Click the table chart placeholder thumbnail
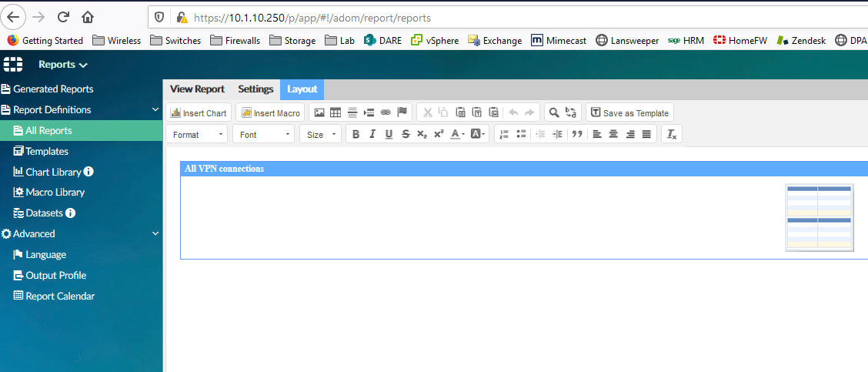The height and width of the screenshot is (372, 868). click(x=819, y=218)
